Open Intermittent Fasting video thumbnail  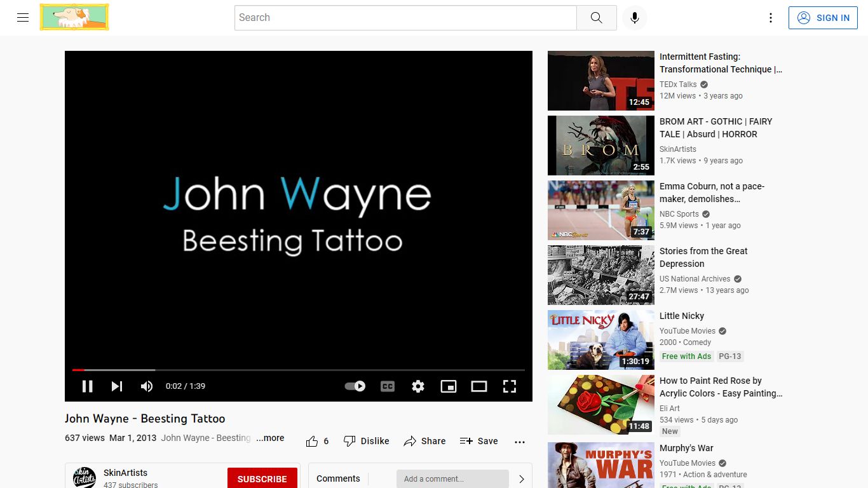click(x=601, y=81)
